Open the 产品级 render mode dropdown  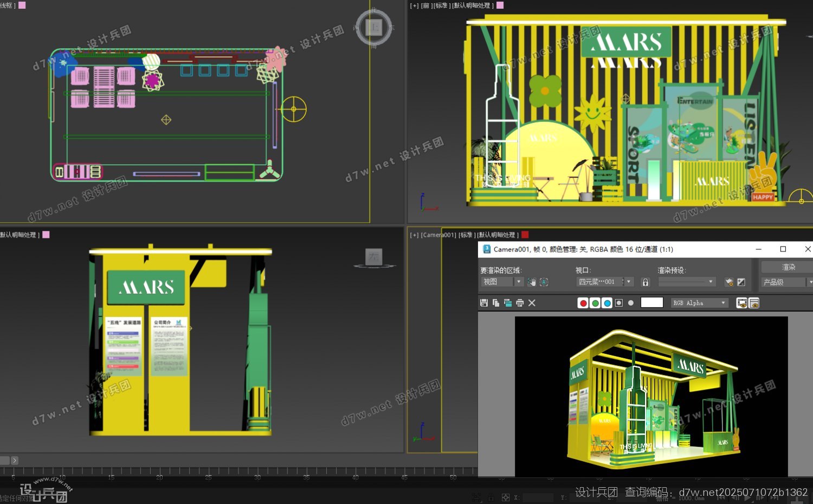pos(787,282)
